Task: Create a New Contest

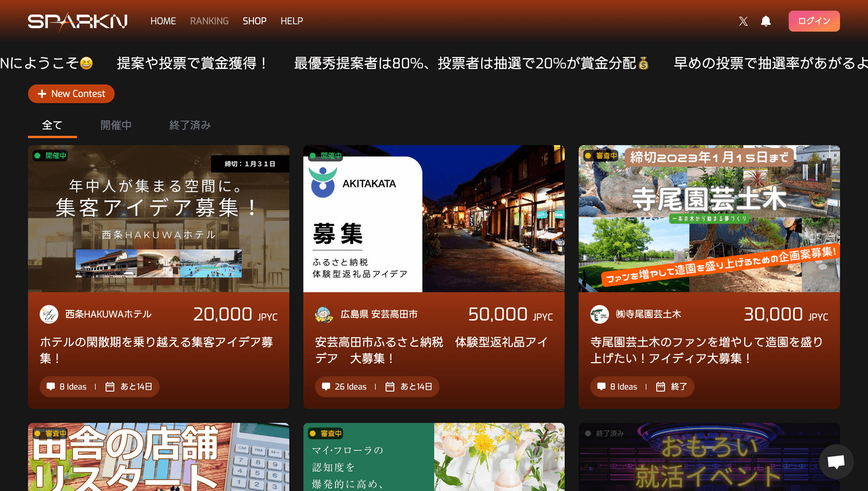Action: pyautogui.click(x=71, y=94)
